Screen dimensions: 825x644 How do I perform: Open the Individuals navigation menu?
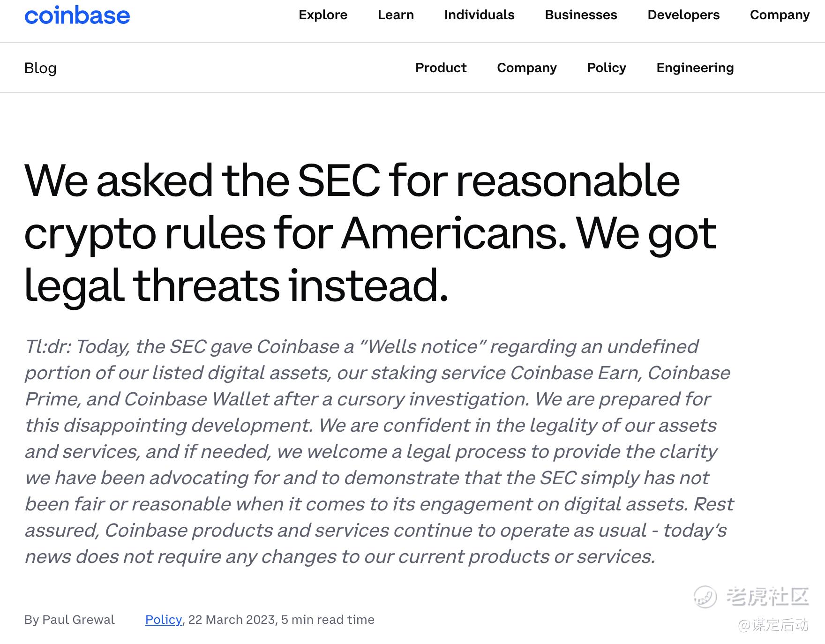click(x=479, y=15)
